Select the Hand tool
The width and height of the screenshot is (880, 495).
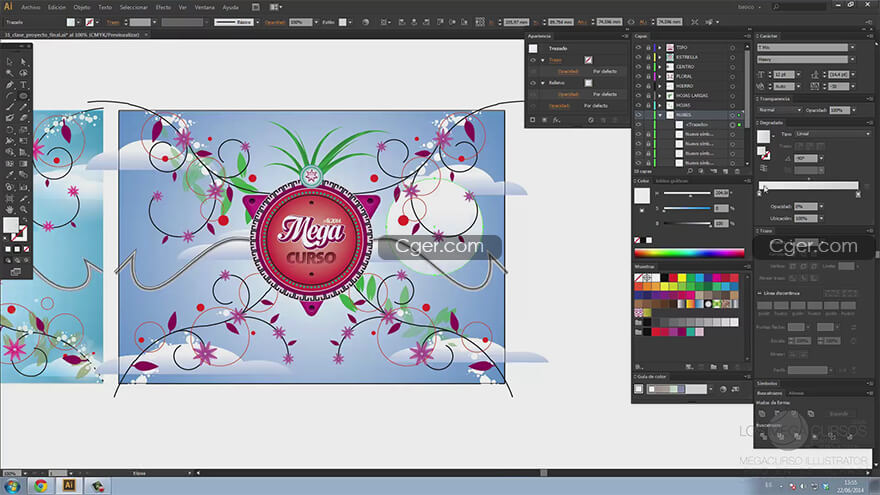click(10, 209)
